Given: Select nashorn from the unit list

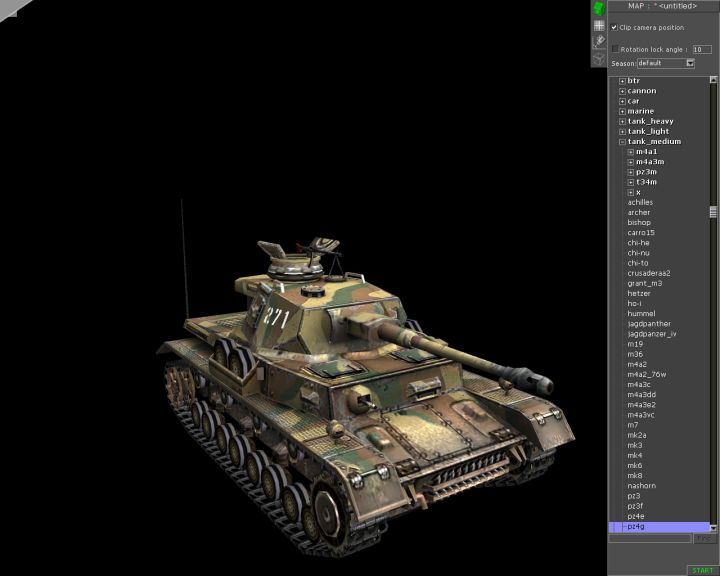Looking at the screenshot, I should click(x=642, y=486).
